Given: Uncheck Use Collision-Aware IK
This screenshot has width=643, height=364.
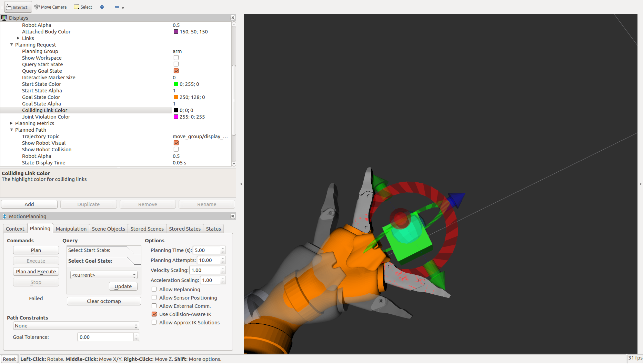Looking at the screenshot, I should click(154, 314).
